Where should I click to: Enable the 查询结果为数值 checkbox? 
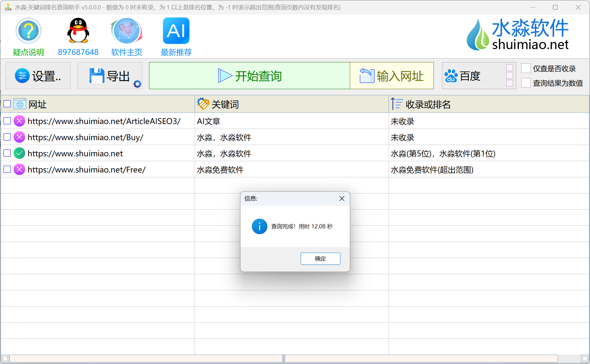(526, 83)
